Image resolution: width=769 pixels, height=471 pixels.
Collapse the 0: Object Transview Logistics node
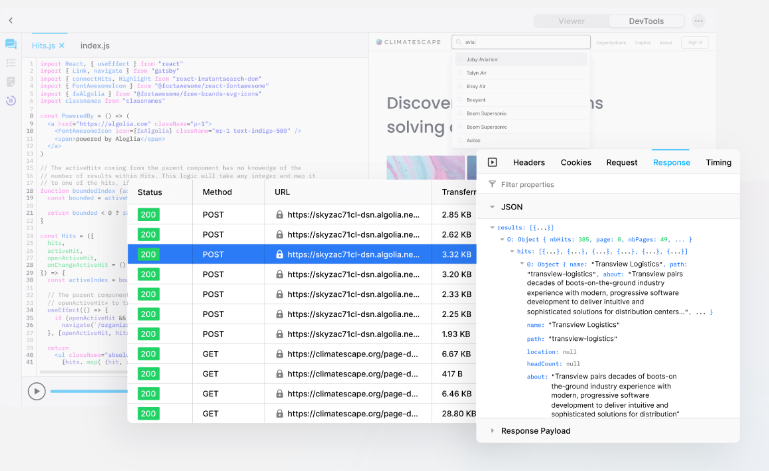point(522,263)
